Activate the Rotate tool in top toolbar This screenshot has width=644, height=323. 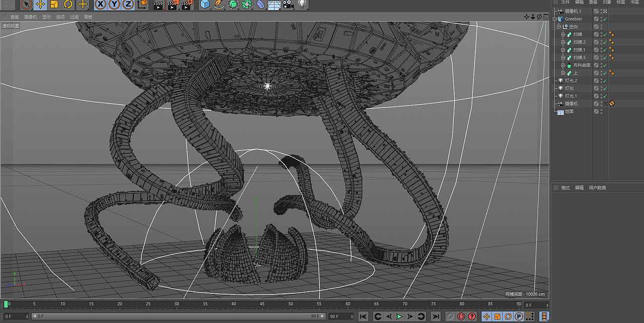(68, 5)
